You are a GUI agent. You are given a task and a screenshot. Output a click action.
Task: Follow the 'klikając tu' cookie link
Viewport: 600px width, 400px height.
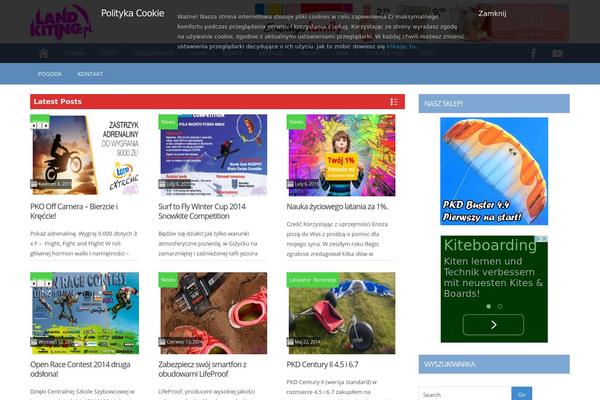pos(401,46)
